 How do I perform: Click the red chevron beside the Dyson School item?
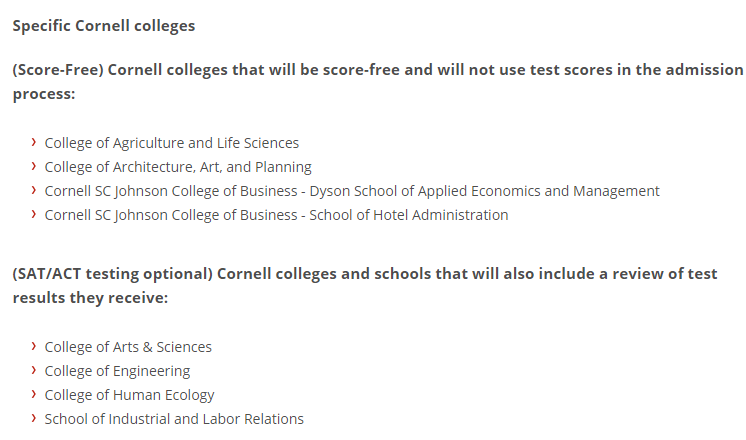[x=34, y=190]
